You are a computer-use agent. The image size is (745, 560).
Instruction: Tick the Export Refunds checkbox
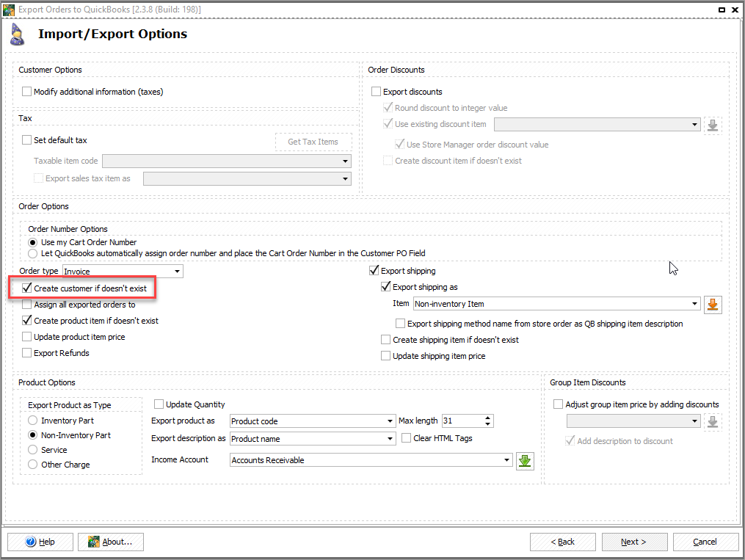(x=27, y=352)
